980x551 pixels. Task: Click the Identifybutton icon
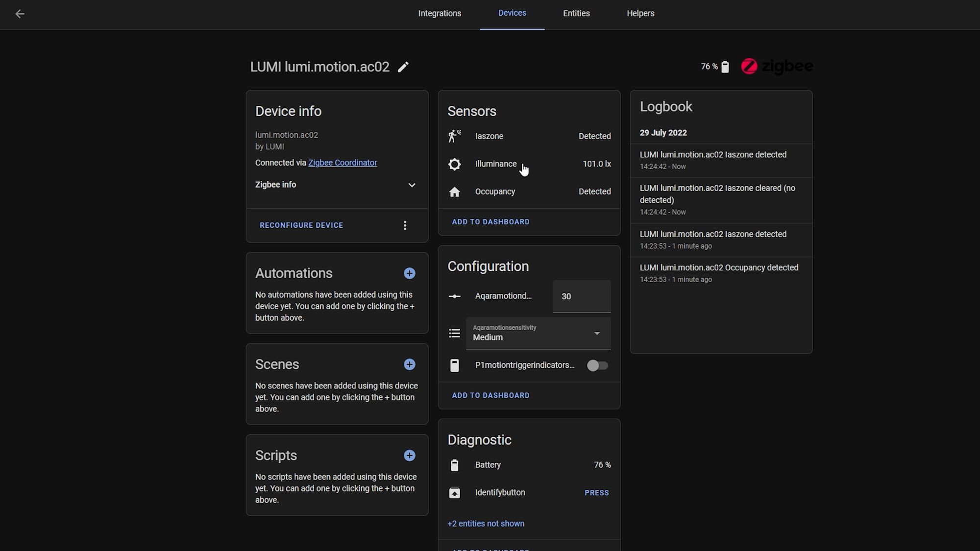455,493
